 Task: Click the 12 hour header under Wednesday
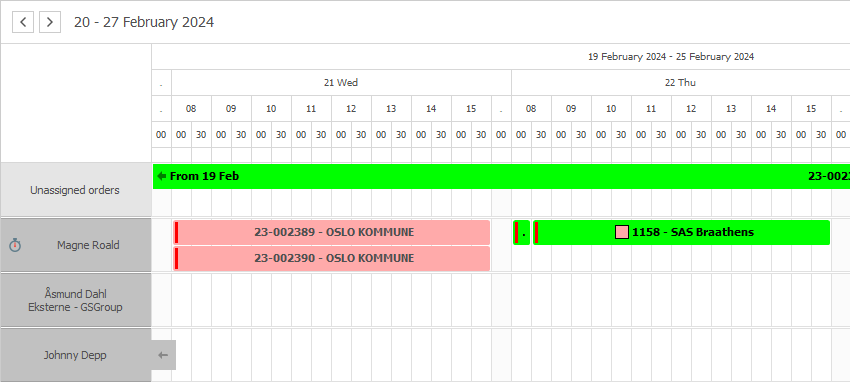[x=351, y=109]
